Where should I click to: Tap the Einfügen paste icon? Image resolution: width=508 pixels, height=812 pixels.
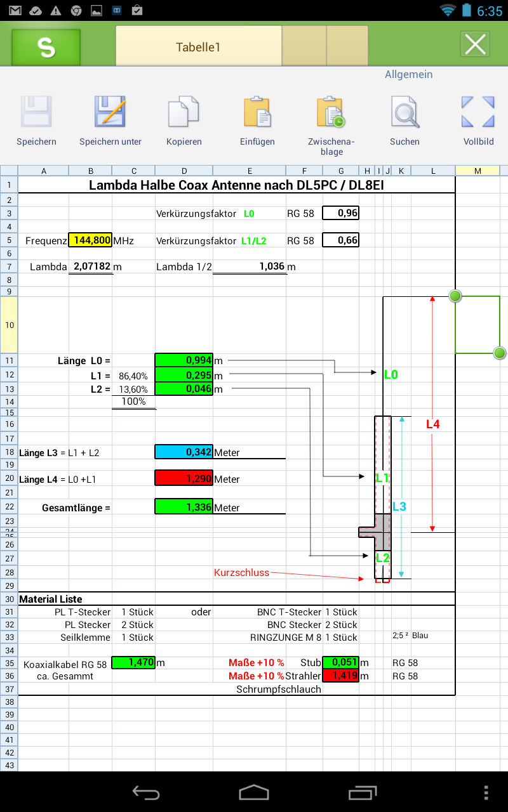click(257, 112)
